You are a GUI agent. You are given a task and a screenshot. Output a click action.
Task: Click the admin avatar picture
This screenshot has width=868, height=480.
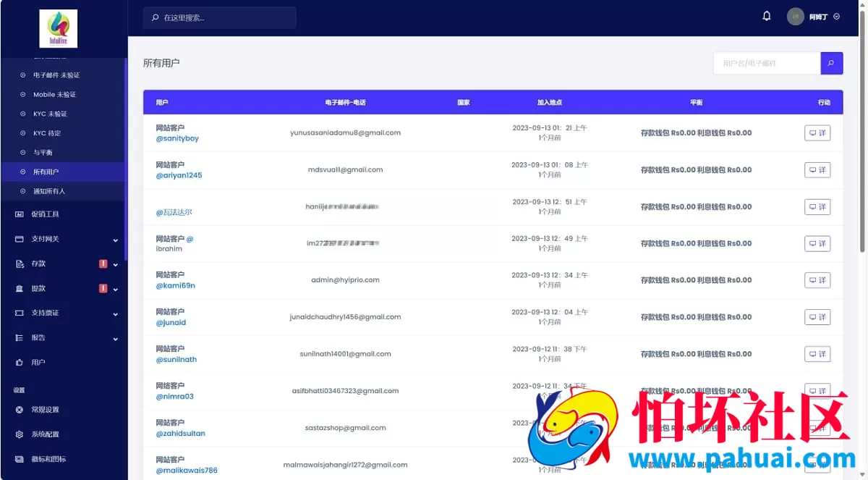pyautogui.click(x=796, y=17)
